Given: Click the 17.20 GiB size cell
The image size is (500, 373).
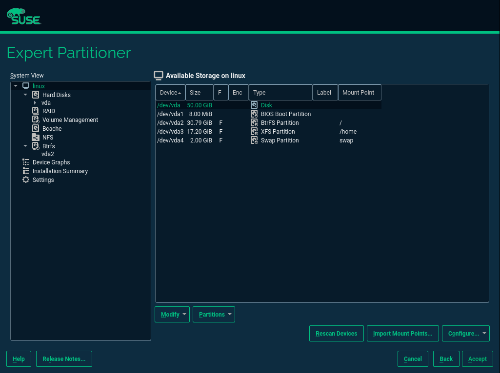Looking at the screenshot, I should [x=200, y=132].
